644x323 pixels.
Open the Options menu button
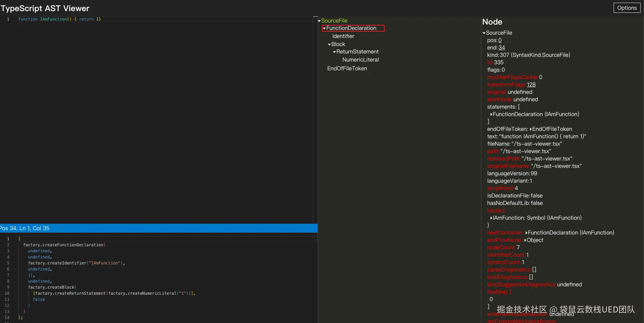coord(627,8)
